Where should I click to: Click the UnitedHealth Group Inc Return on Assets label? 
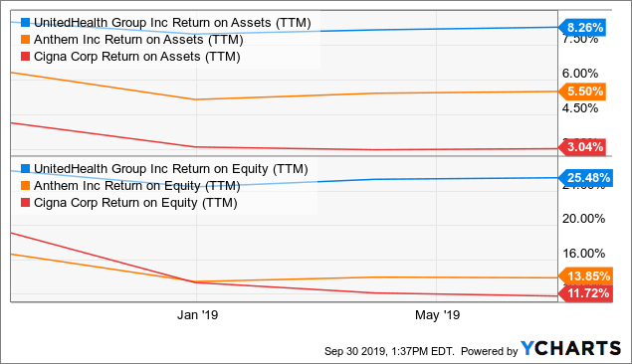[172, 23]
